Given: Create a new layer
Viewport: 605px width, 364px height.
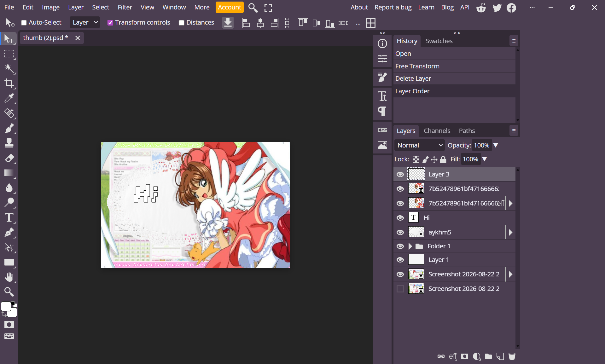Looking at the screenshot, I should click(x=500, y=356).
